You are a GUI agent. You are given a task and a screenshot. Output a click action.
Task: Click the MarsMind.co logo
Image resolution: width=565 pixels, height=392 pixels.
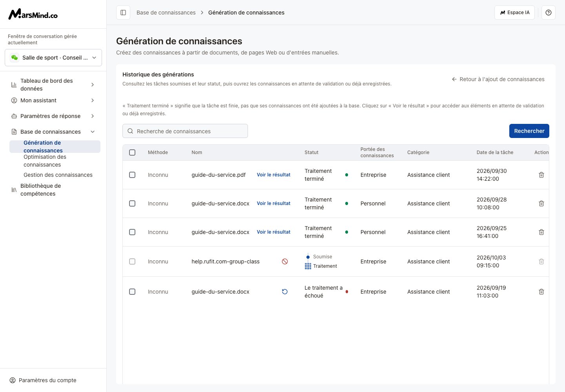[x=33, y=15]
